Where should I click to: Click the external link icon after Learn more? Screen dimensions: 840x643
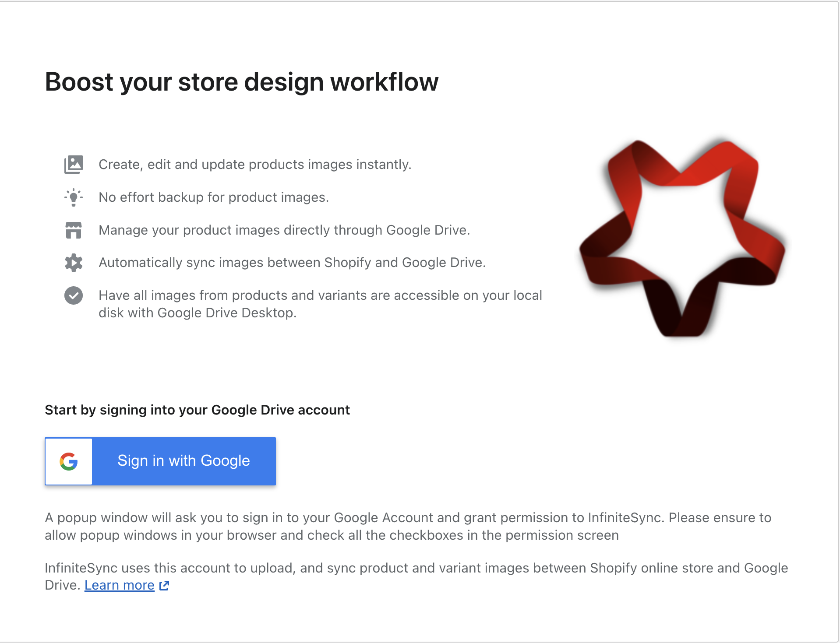point(164,586)
